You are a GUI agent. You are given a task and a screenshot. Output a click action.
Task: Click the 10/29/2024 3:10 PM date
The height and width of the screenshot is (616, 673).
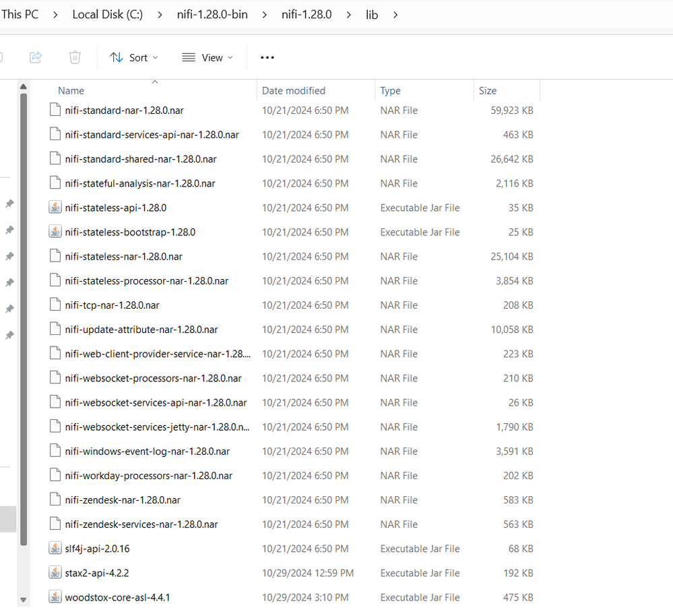(305, 598)
